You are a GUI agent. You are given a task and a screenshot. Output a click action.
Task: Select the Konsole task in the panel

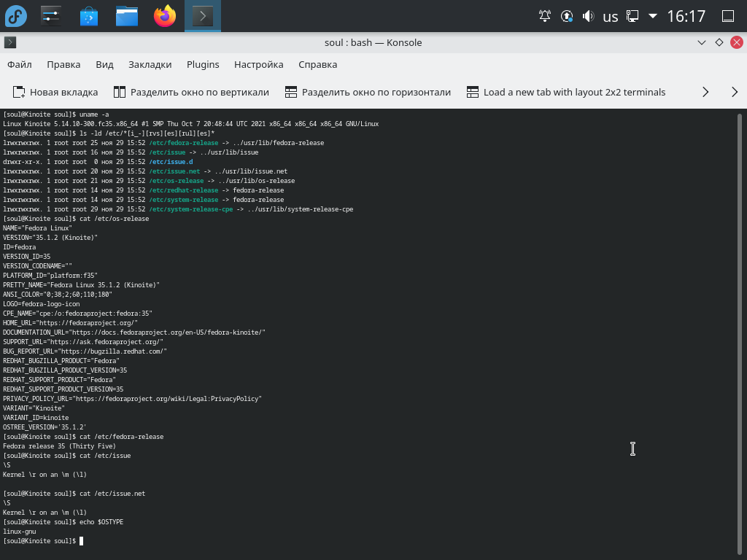pos(203,16)
